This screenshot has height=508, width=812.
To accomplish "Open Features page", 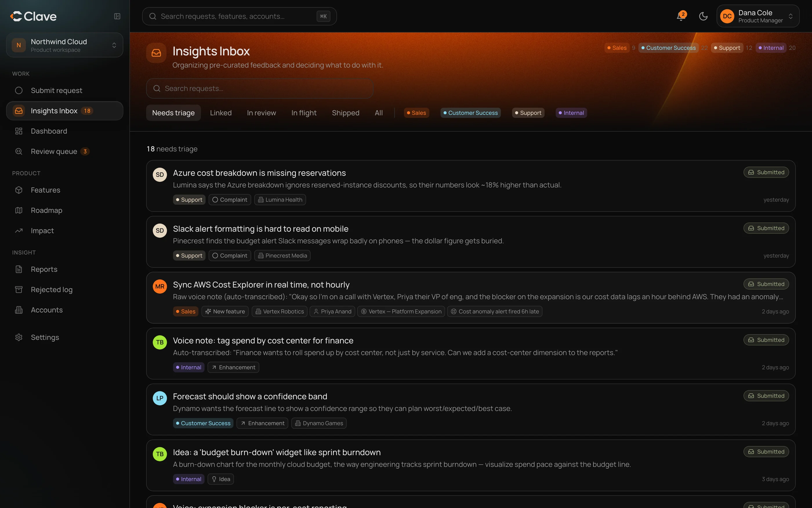I will [65, 190].
